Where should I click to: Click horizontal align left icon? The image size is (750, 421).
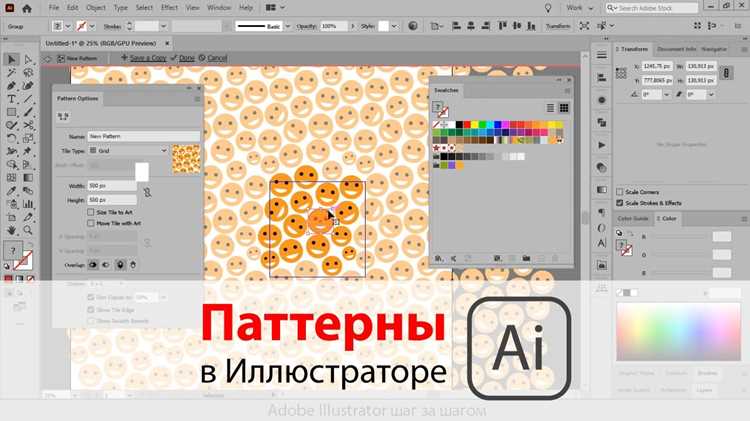coord(456,26)
